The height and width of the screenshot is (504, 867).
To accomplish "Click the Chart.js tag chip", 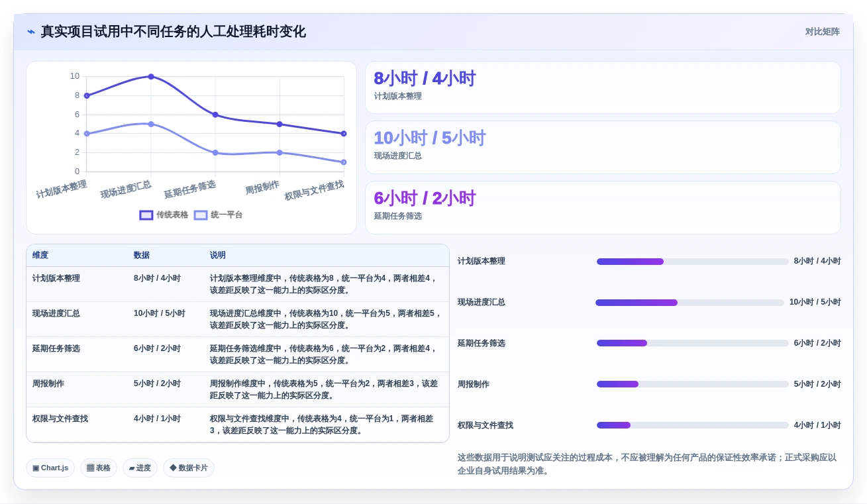I will click(50, 468).
